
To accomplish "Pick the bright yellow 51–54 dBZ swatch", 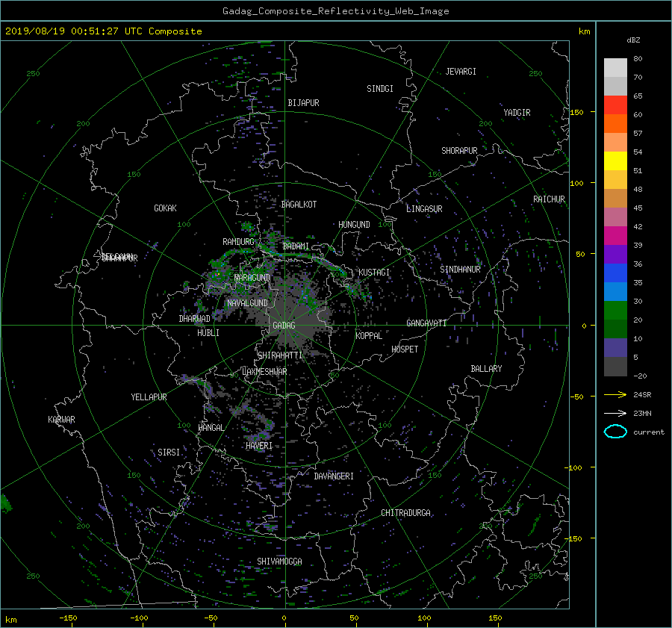I will [615, 161].
